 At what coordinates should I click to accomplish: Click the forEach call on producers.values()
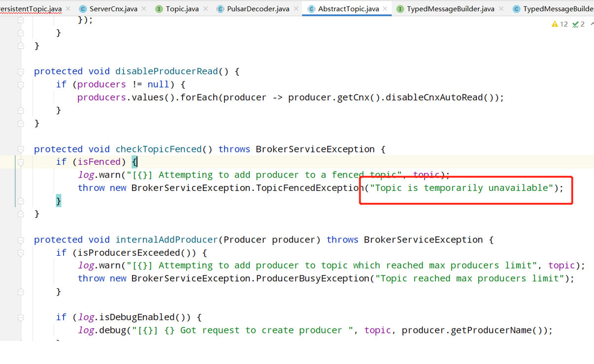point(199,97)
